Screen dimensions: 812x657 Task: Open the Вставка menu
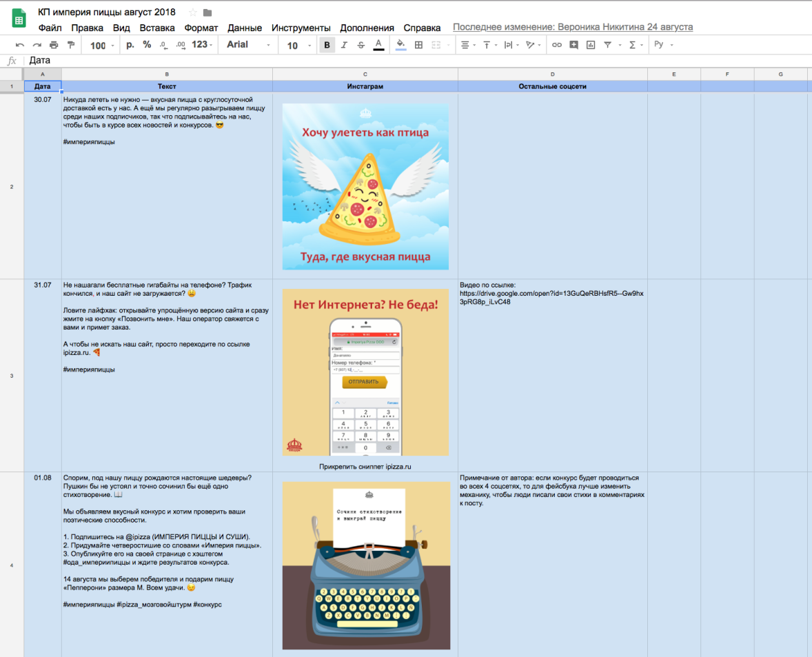157,28
